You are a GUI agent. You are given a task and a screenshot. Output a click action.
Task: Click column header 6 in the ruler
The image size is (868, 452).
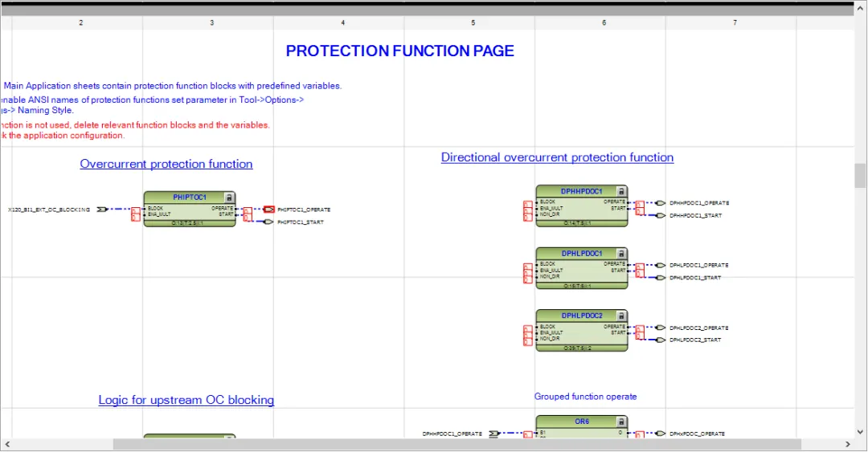click(x=604, y=23)
